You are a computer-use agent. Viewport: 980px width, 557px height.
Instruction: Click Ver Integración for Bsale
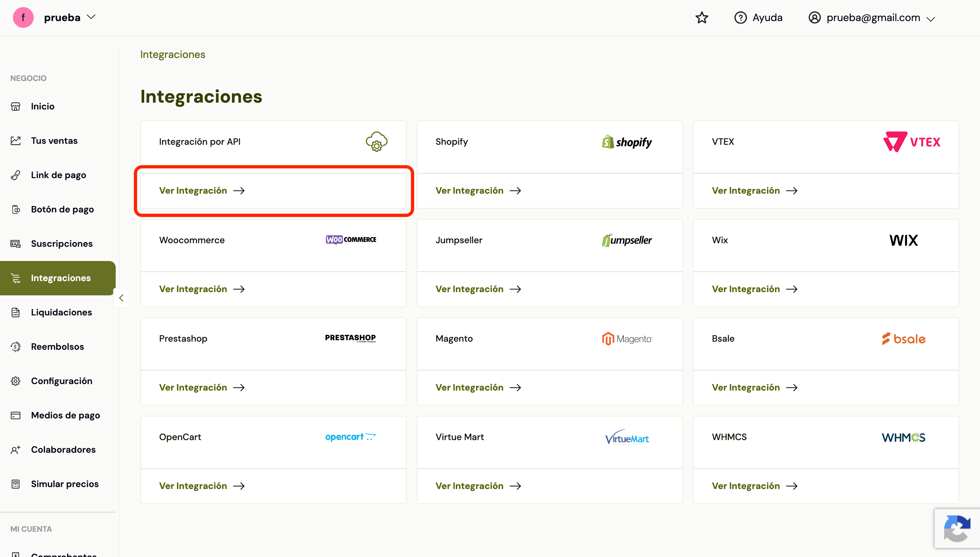click(754, 388)
